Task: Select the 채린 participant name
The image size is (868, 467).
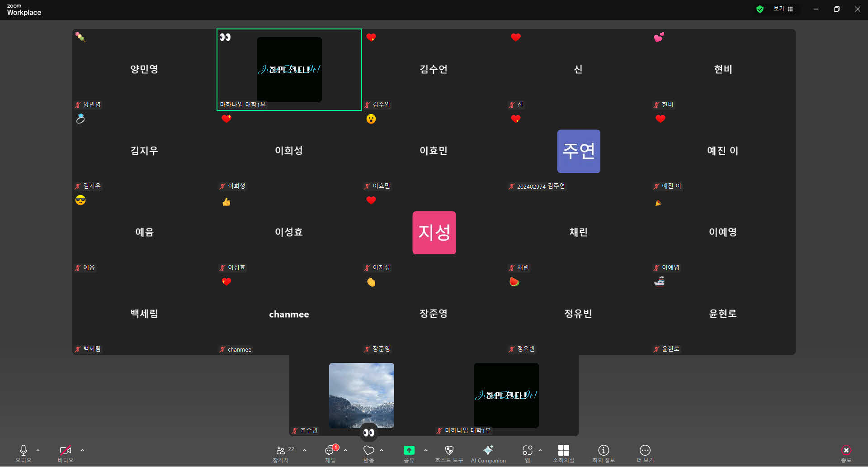Action: coord(578,232)
